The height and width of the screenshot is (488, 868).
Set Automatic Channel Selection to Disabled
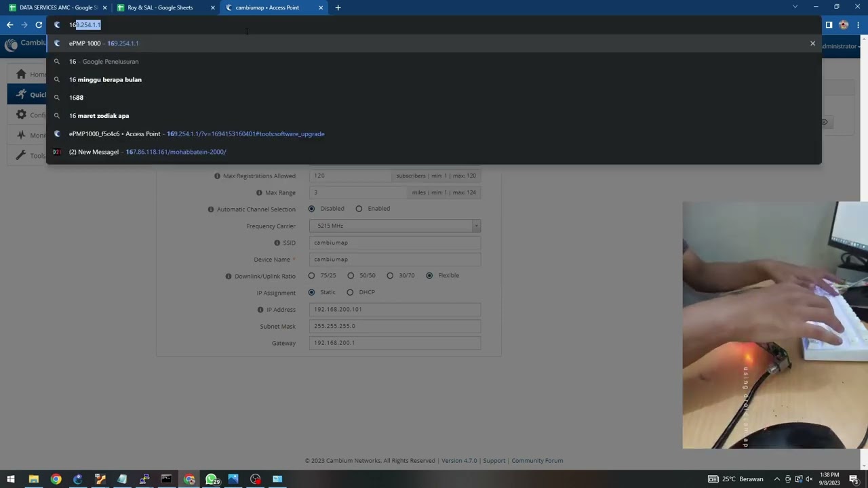[x=311, y=209]
